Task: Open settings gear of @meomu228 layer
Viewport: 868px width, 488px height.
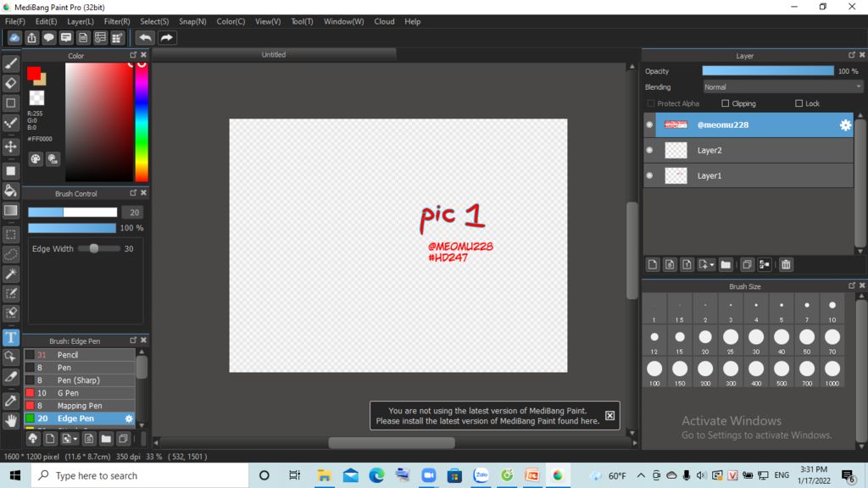Action: (x=845, y=125)
